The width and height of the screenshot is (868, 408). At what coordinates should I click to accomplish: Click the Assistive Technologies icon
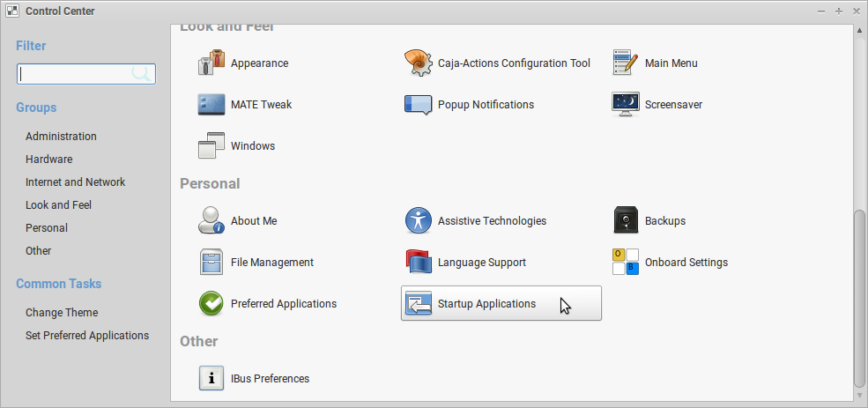(418, 221)
